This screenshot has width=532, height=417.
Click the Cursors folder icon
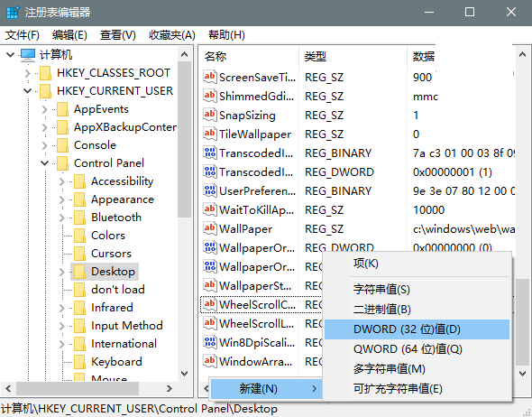[x=79, y=254]
